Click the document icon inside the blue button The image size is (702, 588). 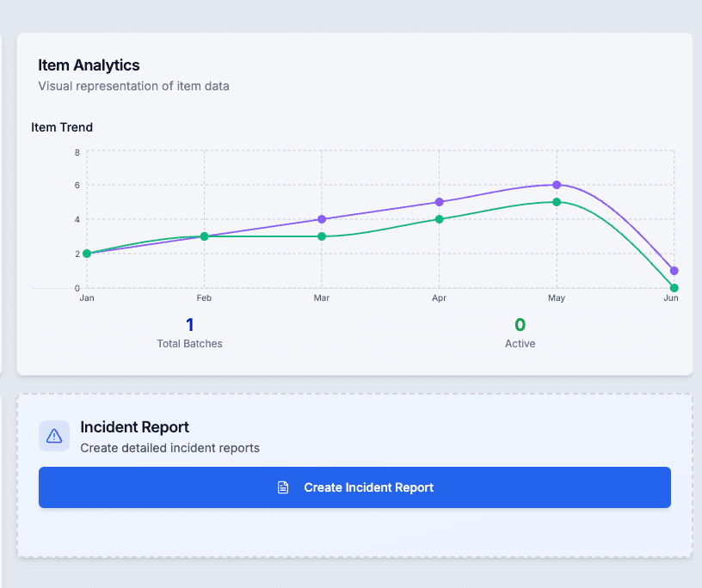283,487
